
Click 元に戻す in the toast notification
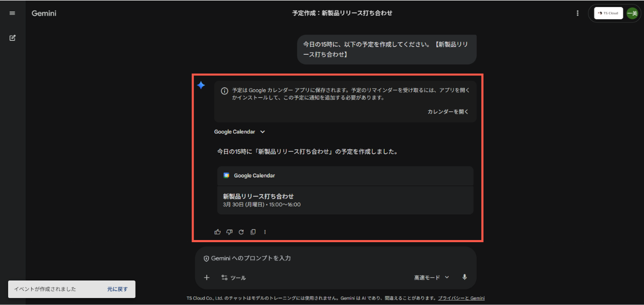pyautogui.click(x=118, y=289)
